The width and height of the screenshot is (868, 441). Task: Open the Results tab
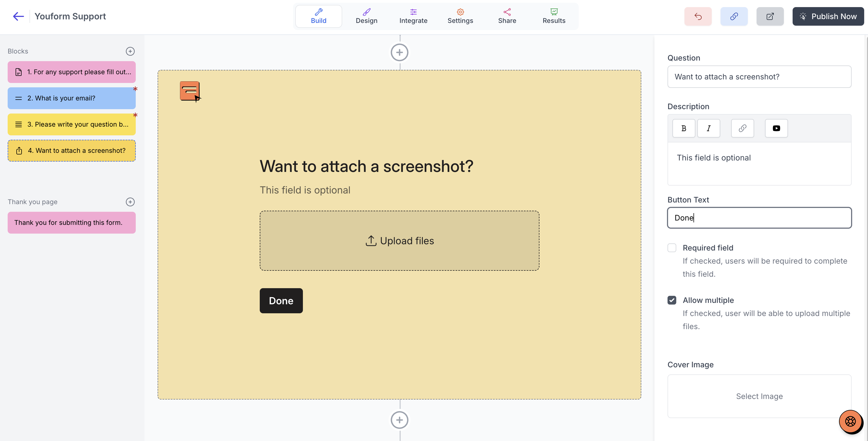pos(554,16)
